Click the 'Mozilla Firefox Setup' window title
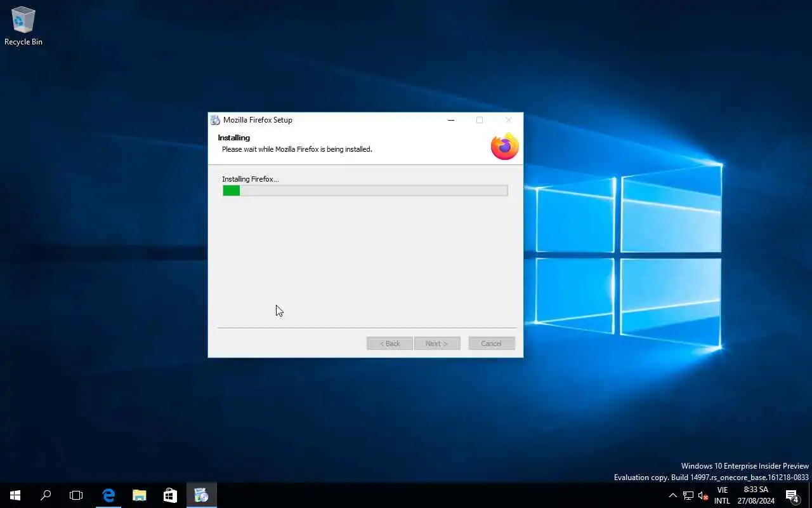The height and width of the screenshot is (508, 812). pyautogui.click(x=258, y=120)
